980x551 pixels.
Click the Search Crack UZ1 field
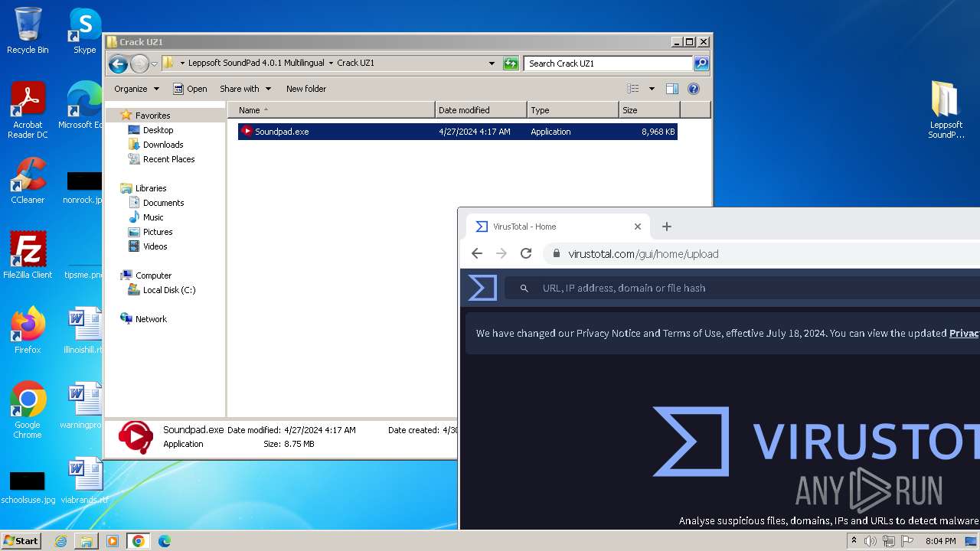click(609, 64)
